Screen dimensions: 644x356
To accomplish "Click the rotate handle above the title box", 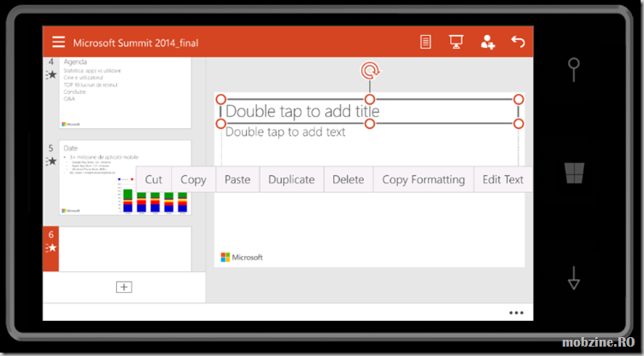I will click(x=370, y=71).
